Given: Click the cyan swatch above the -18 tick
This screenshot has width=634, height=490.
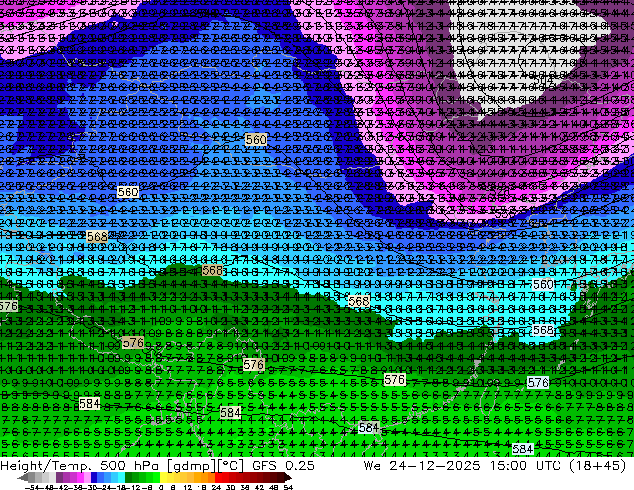Looking at the screenshot, I should [122, 477].
